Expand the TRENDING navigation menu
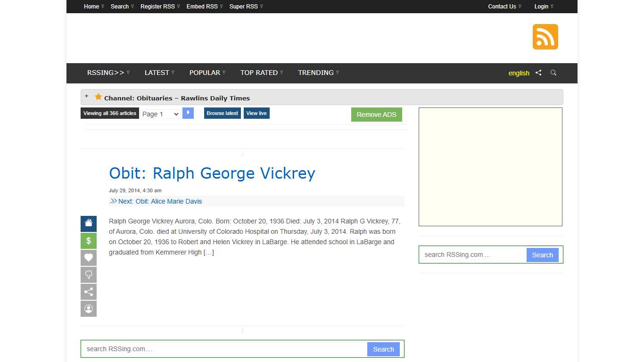Screen dimensions: 644x362 click(318, 73)
